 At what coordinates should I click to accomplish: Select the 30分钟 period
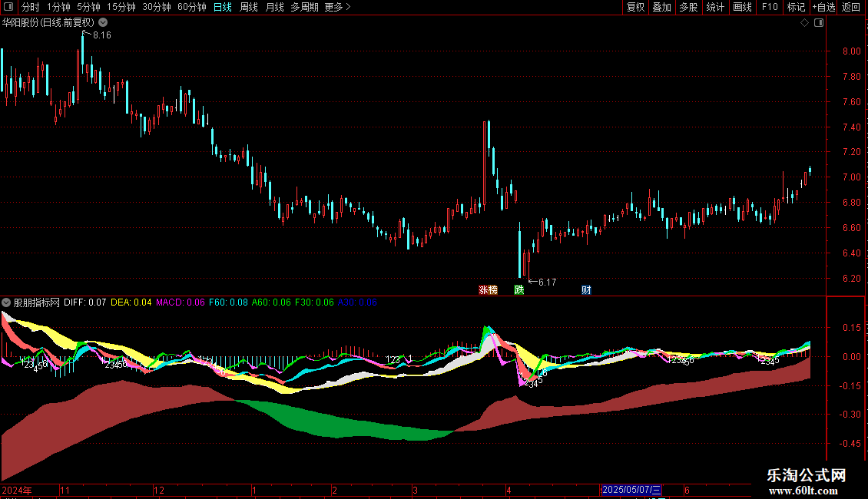[x=157, y=7]
